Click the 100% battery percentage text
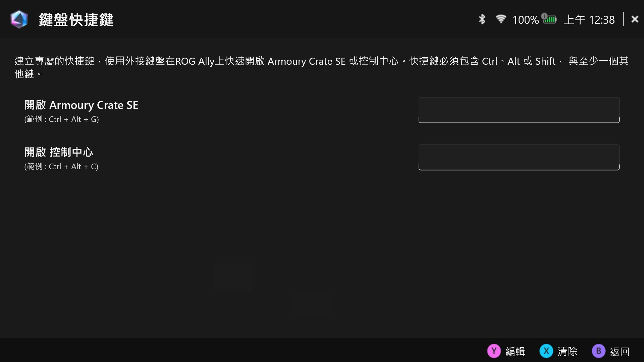 pos(525,20)
